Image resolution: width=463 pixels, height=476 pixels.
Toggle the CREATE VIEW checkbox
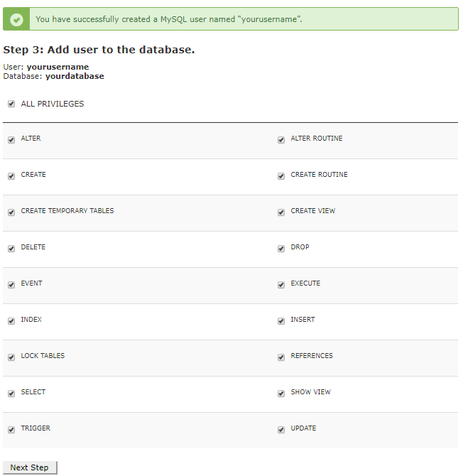pos(281,212)
